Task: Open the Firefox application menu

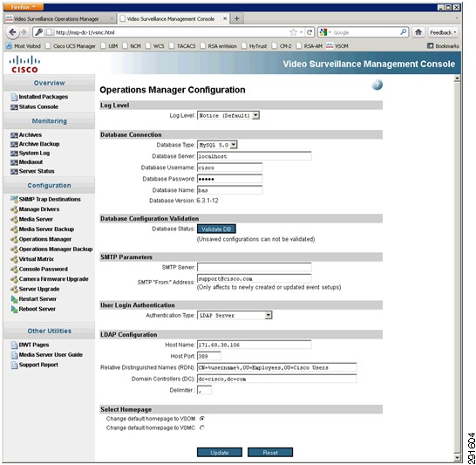Action: tap(24, 7)
